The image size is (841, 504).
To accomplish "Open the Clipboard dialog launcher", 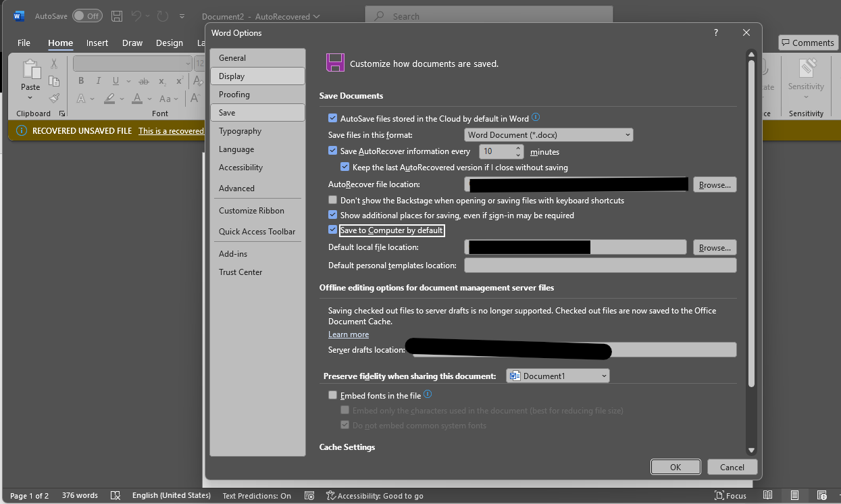I will point(61,114).
